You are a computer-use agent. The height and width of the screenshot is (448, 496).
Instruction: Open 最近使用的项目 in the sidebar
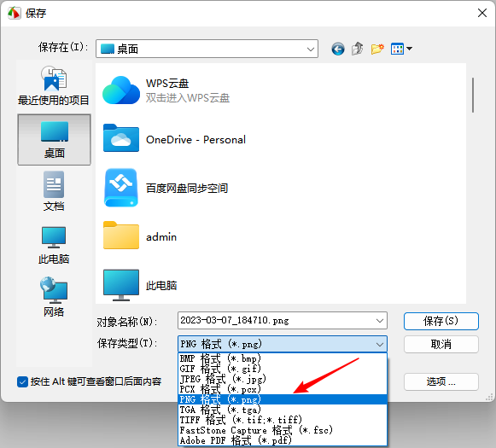(x=54, y=85)
